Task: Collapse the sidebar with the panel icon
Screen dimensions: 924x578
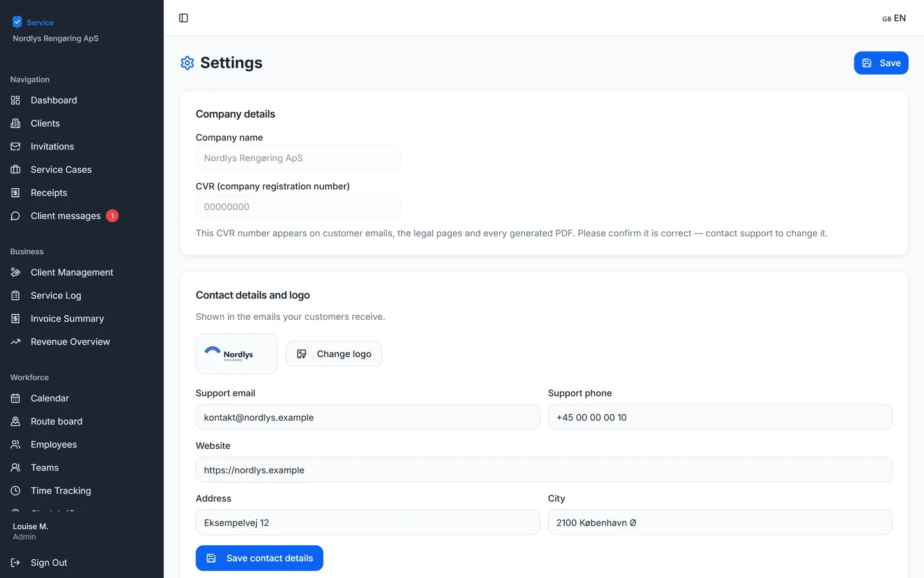Action: pos(184,18)
